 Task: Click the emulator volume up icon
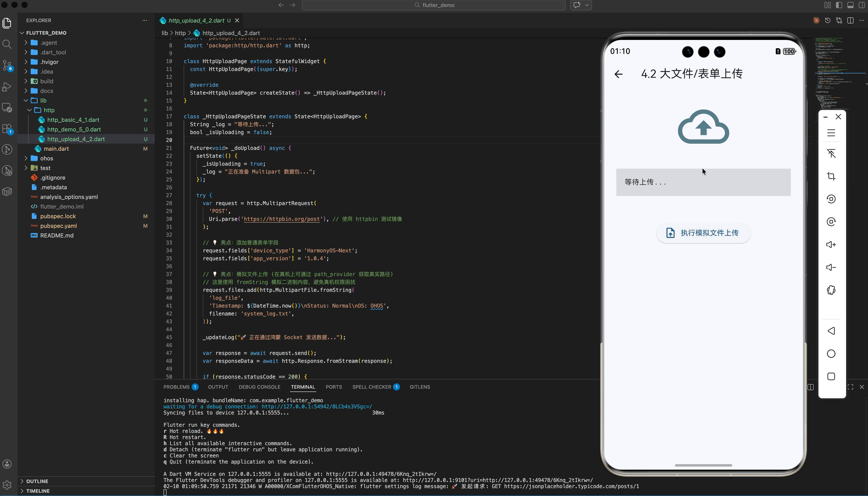pyautogui.click(x=831, y=244)
